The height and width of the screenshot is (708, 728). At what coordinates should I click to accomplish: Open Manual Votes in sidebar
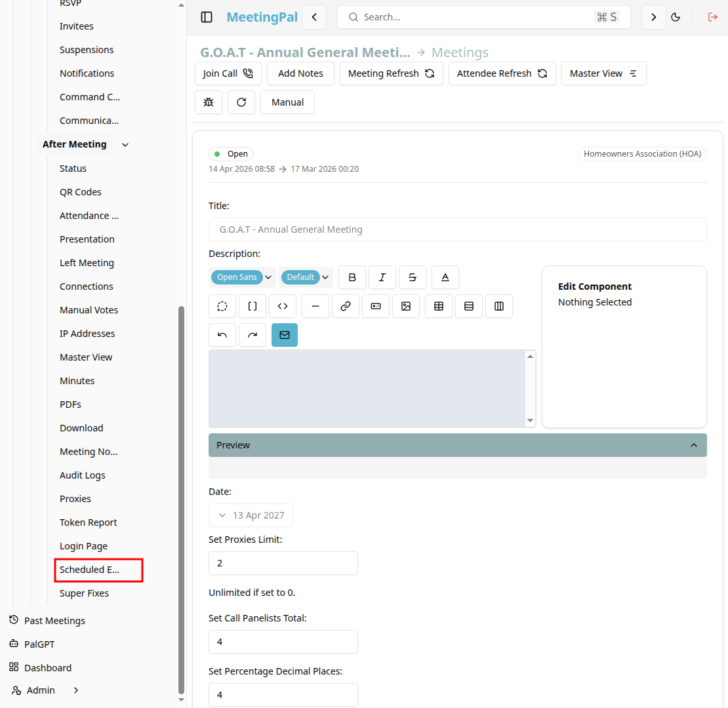pyautogui.click(x=89, y=310)
